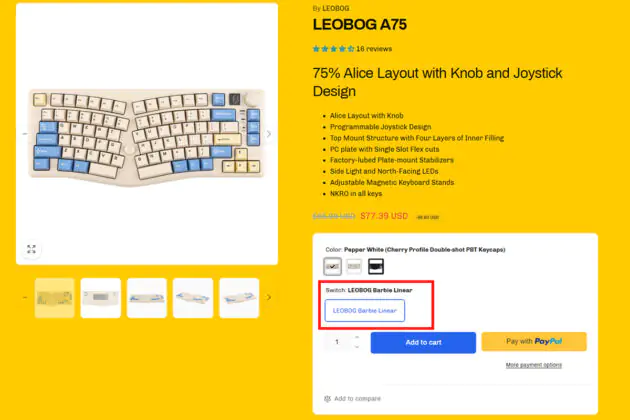
Task: Choose the second light color variant
Action: [354, 266]
